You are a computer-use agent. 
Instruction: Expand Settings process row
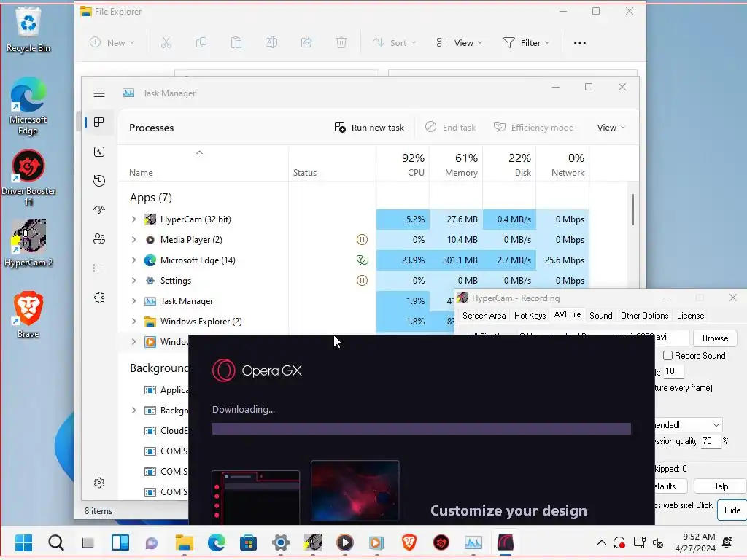click(134, 281)
